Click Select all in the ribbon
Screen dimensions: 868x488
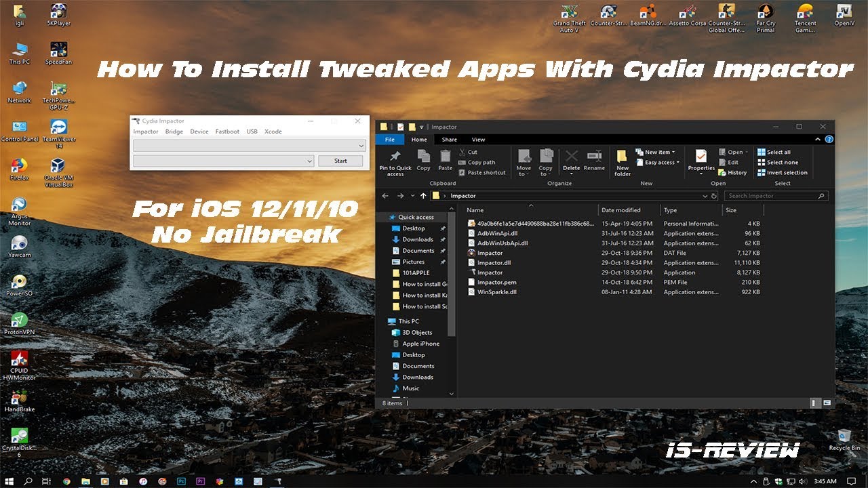click(774, 152)
